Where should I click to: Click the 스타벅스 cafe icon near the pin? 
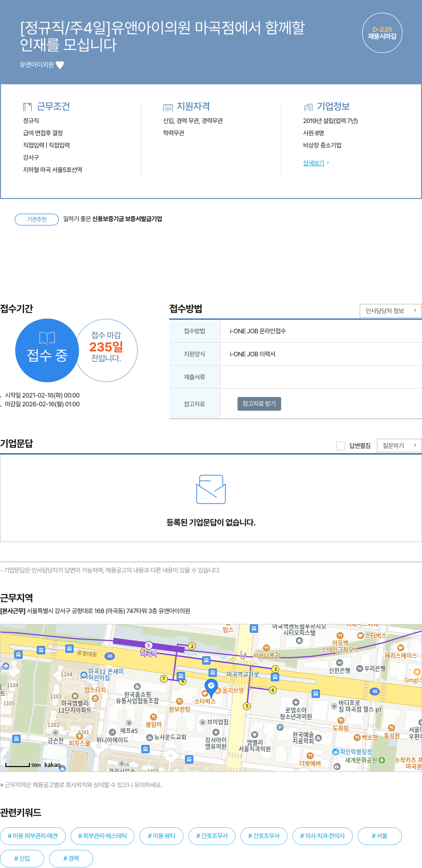pos(205,693)
